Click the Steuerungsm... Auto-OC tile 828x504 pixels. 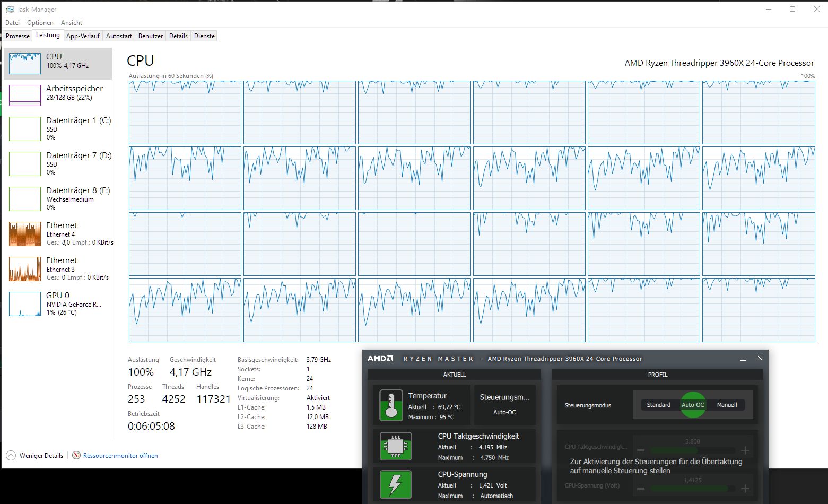(504, 404)
